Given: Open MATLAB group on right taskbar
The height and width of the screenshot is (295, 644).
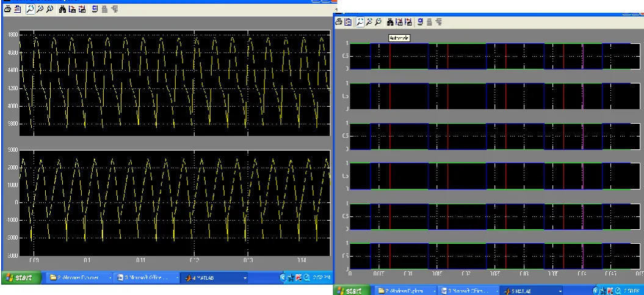Looking at the screenshot, I should (531, 291).
